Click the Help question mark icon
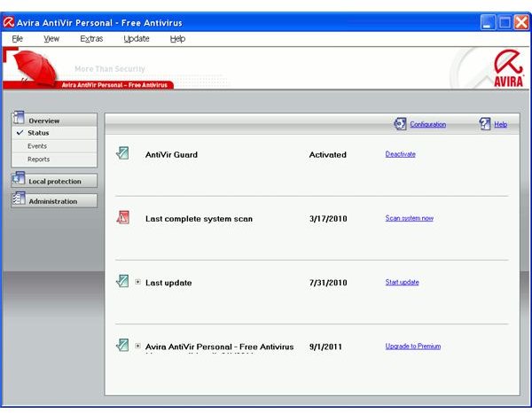Viewport: 532px width, 413px height. [484, 124]
